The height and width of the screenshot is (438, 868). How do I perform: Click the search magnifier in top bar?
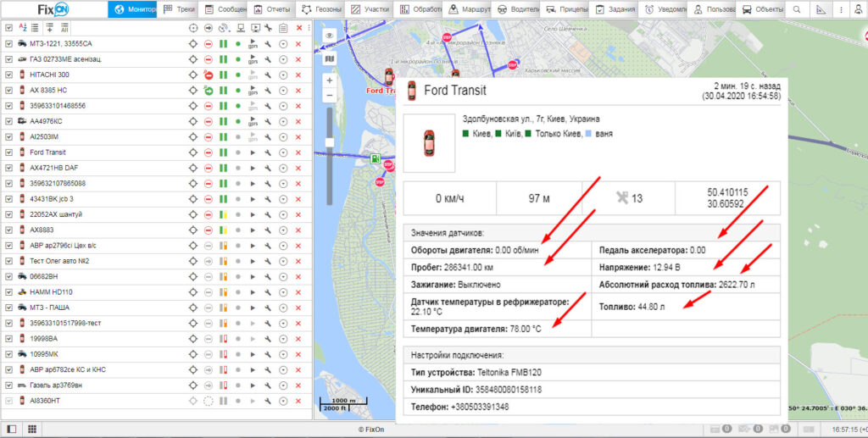[796, 10]
